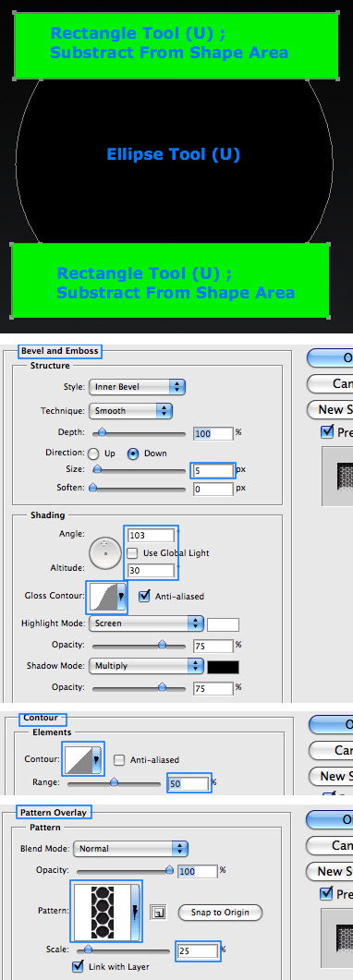Viewport: 353px width, 980px height.
Task: Click Cancel in the Contour panel
Action: point(330,750)
